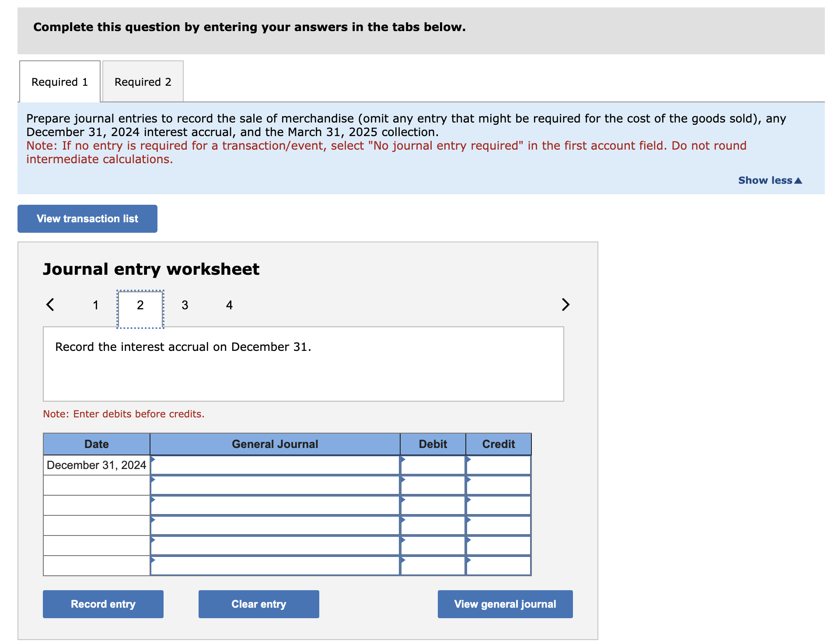
Task: Open account dropdown in December 31, 2024 row
Action: [x=275, y=465]
